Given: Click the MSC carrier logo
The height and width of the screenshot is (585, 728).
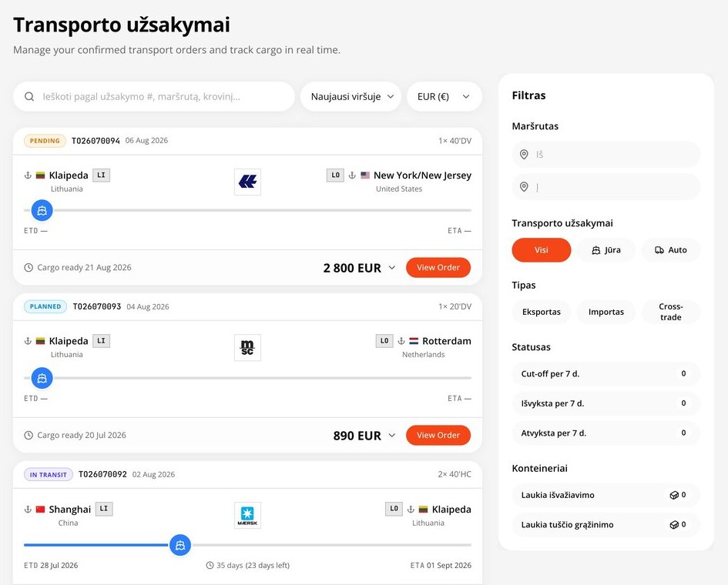Looking at the screenshot, I should (247, 347).
